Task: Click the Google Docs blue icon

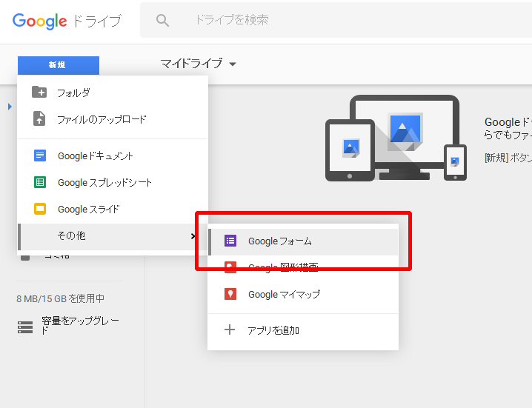Action: pos(40,155)
